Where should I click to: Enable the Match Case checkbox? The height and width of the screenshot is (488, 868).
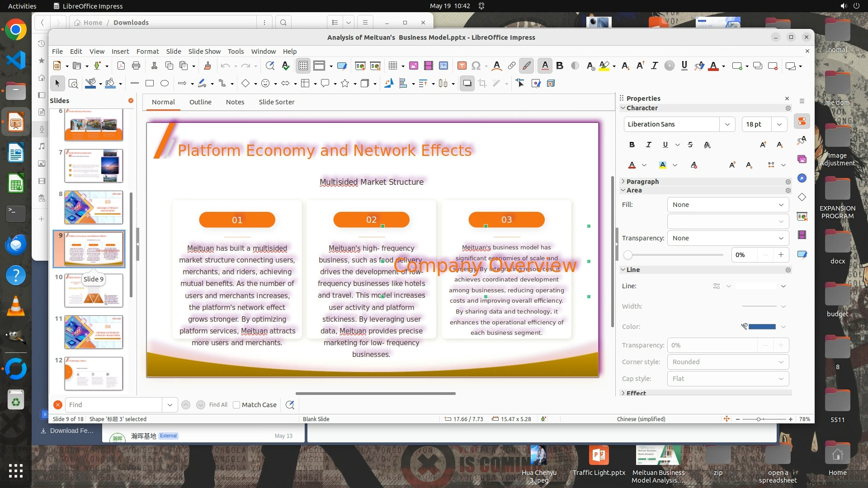[236, 405]
